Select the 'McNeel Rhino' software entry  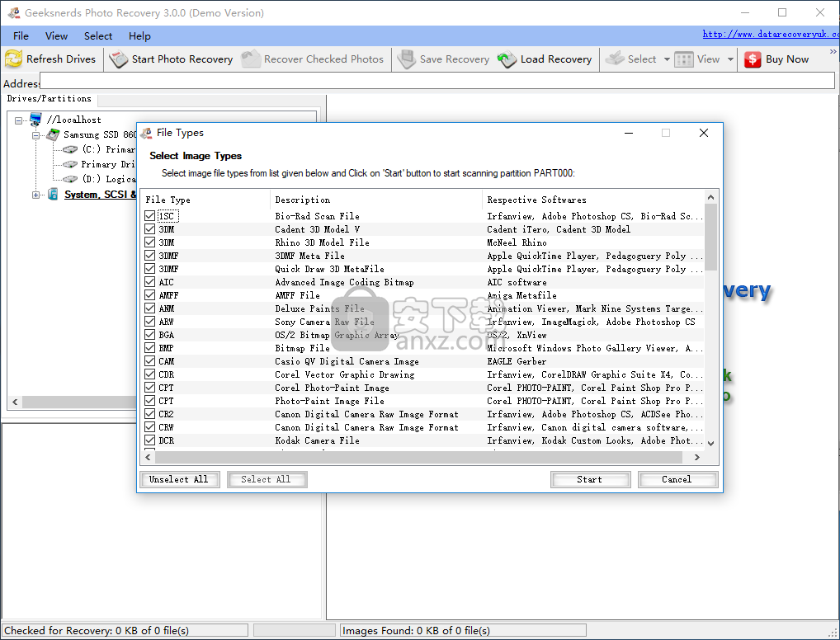(x=517, y=242)
